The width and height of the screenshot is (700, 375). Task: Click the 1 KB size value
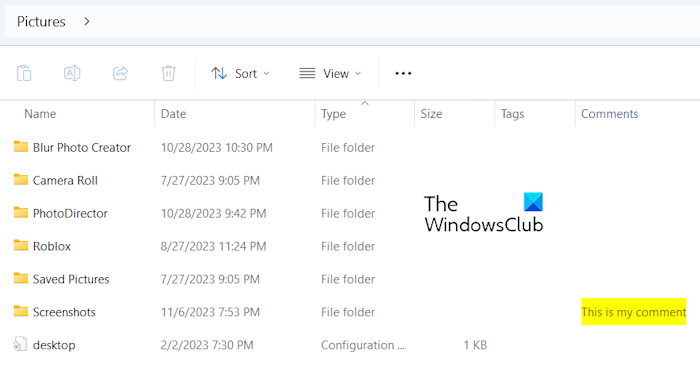(x=475, y=345)
